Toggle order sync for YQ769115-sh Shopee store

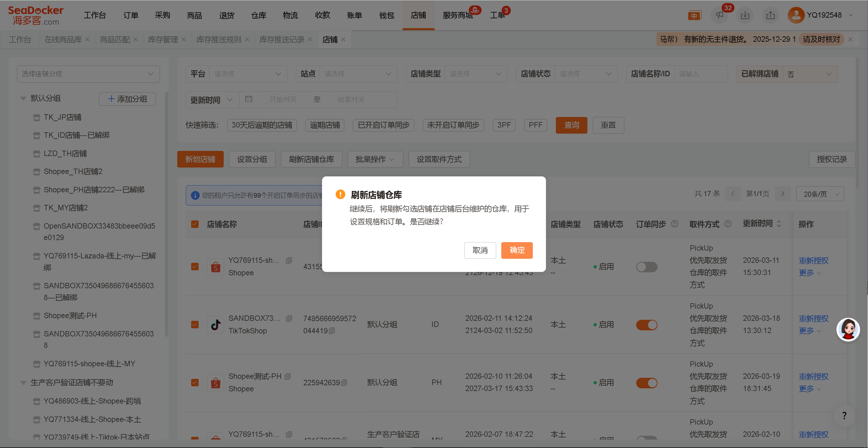[646, 267]
